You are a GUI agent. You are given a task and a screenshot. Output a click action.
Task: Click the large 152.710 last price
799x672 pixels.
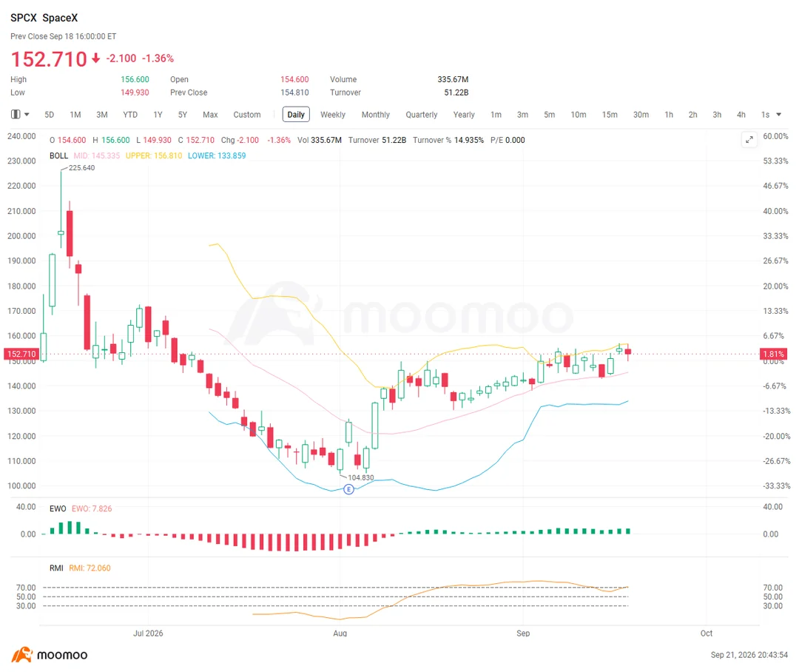49,59
